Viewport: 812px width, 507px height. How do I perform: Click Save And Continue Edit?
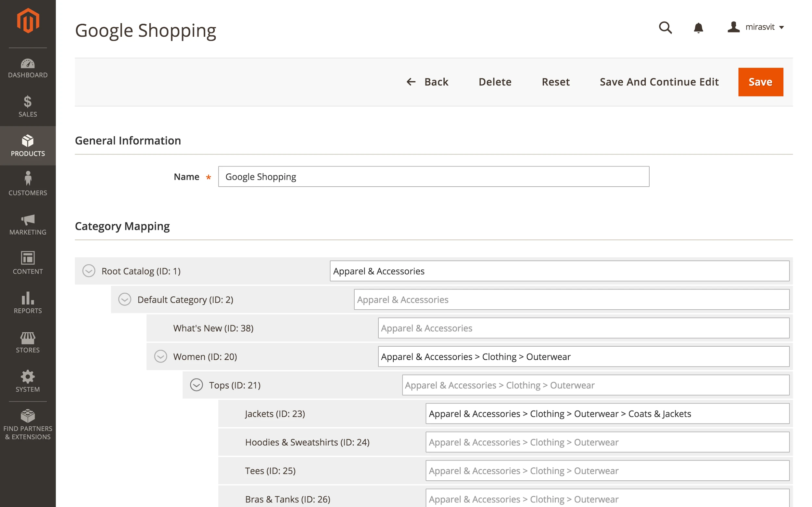click(659, 82)
